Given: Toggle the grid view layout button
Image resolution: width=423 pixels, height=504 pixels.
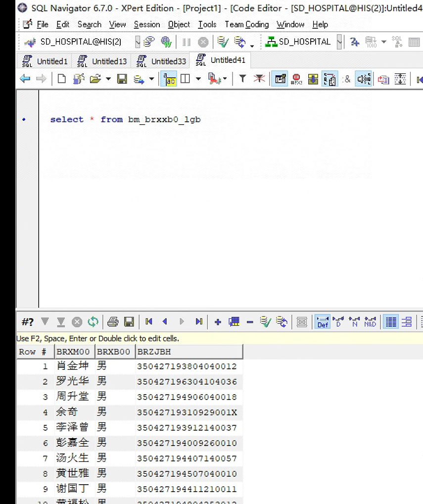Looking at the screenshot, I should tap(391, 322).
